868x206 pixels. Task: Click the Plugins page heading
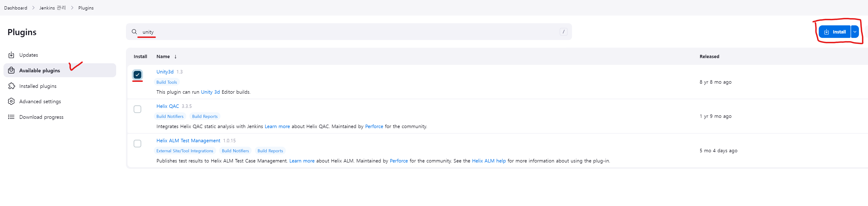[22, 32]
